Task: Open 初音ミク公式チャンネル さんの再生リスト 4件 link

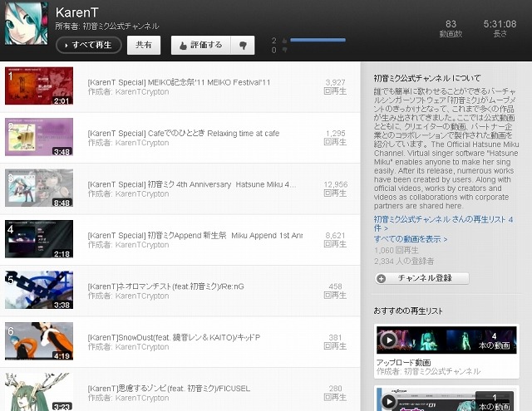Action: [443, 223]
